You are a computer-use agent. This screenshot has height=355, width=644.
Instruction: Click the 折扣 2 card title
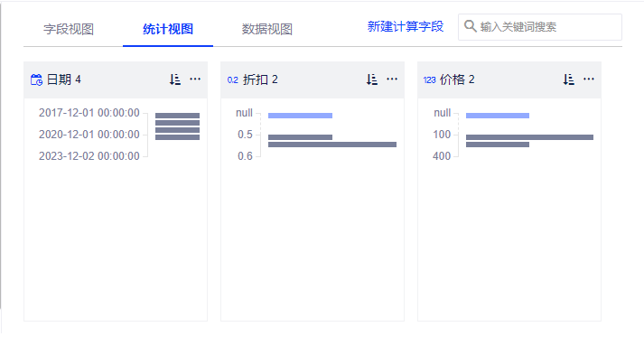pyautogui.click(x=260, y=79)
